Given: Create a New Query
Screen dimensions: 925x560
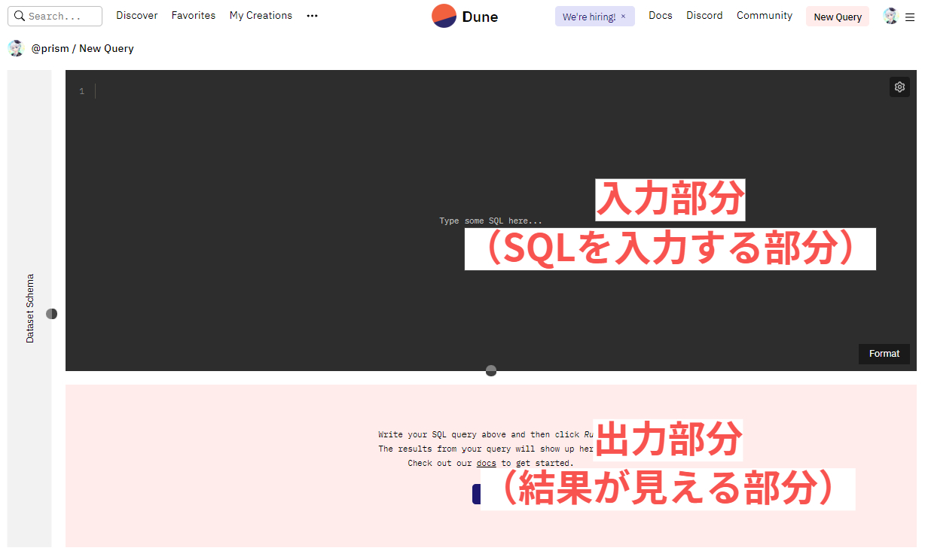Looking at the screenshot, I should pos(837,16).
